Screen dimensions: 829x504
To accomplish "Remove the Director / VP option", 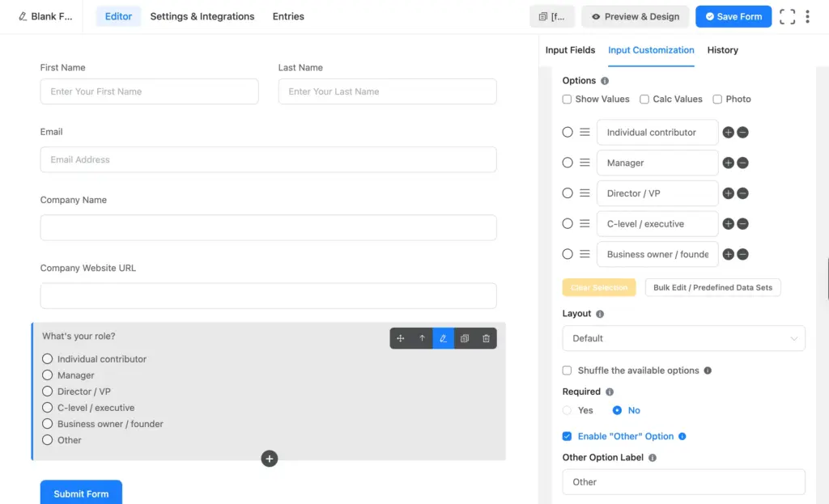I will pyautogui.click(x=743, y=193).
